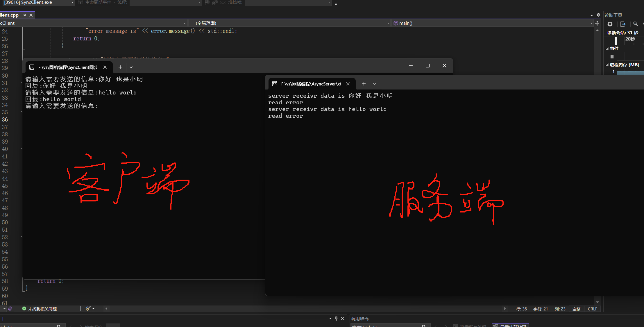Expand the main() member dropdown
Screen dimensions: 644x327
click(x=591, y=23)
